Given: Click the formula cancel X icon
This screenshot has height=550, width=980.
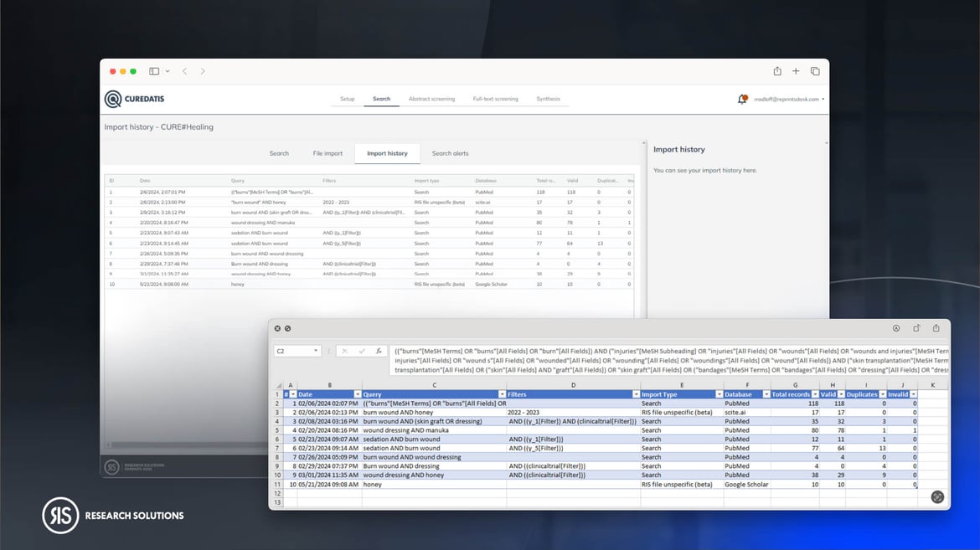Looking at the screenshot, I should tap(344, 352).
